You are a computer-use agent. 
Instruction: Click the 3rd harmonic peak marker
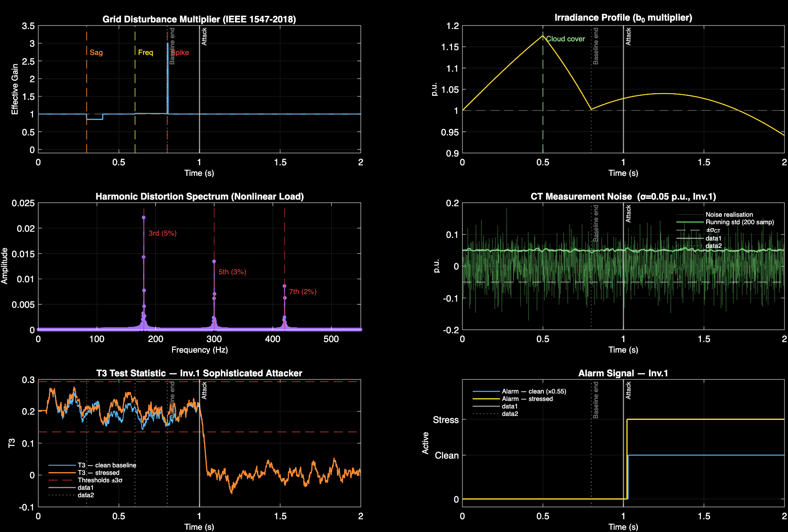point(143,217)
